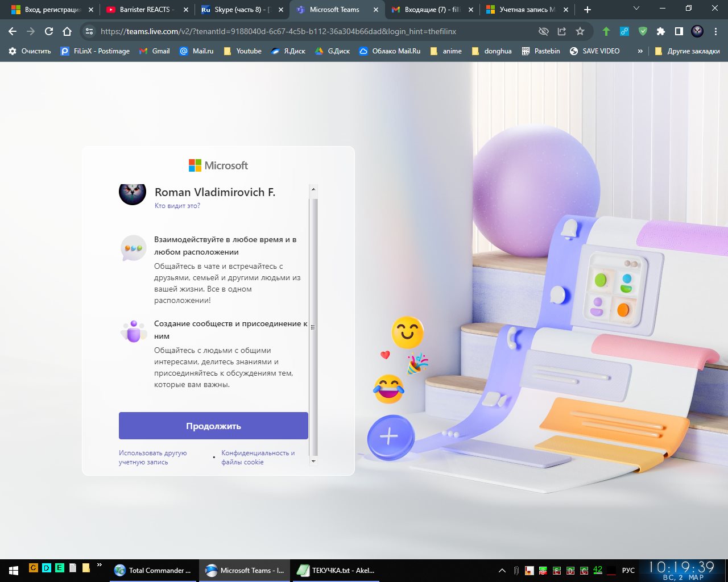Open the E drive taskbar shortcut
728x582 pixels.
(59, 567)
